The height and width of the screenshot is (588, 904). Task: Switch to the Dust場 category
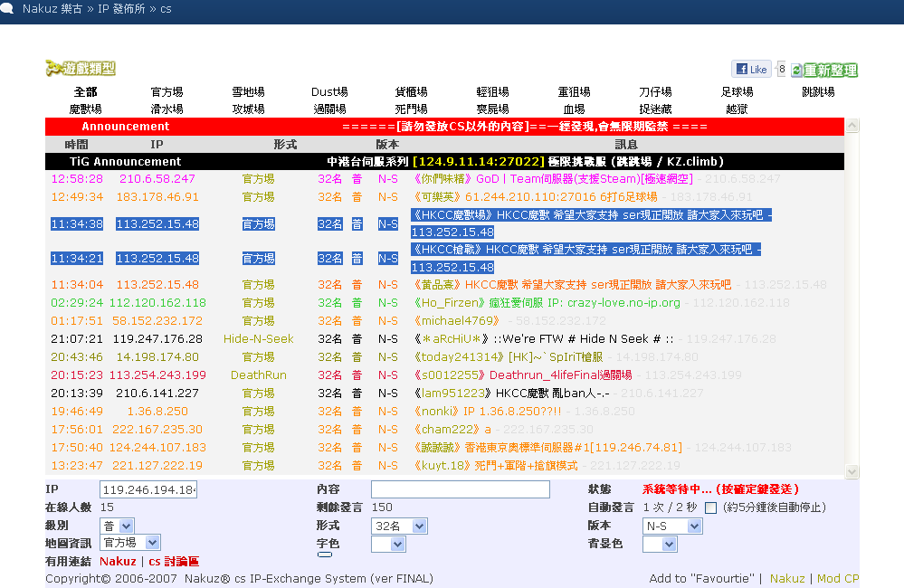pos(329,92)
